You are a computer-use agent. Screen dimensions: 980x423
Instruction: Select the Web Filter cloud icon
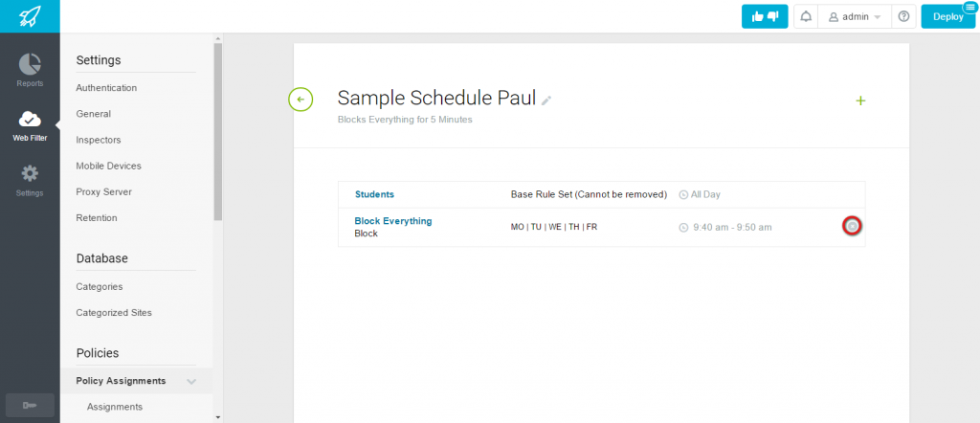30,119
